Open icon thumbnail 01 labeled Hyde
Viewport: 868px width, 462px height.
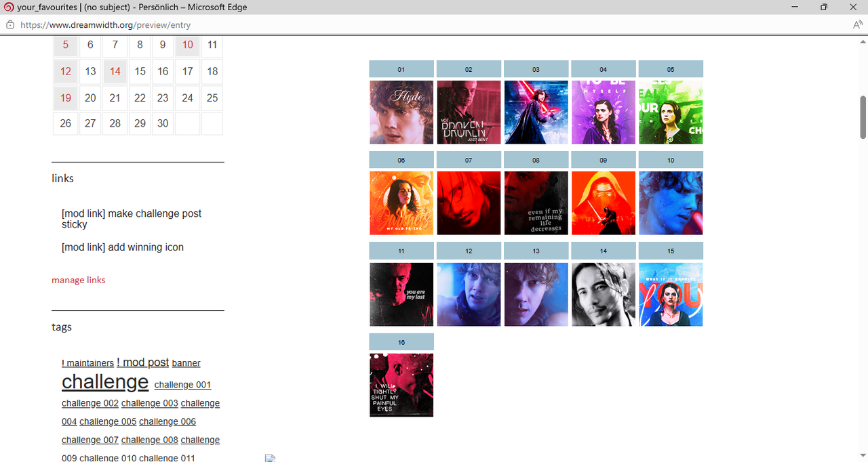click(x=401, y=112)
